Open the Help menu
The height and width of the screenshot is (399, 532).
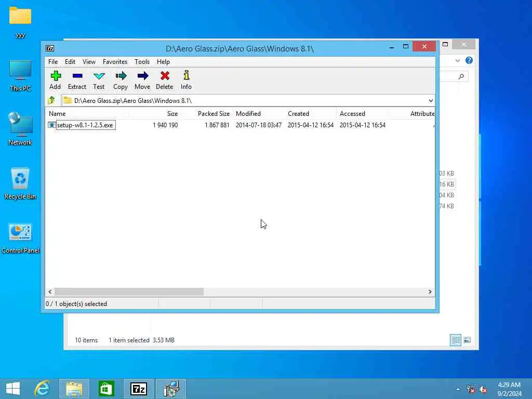pos(163,62)
